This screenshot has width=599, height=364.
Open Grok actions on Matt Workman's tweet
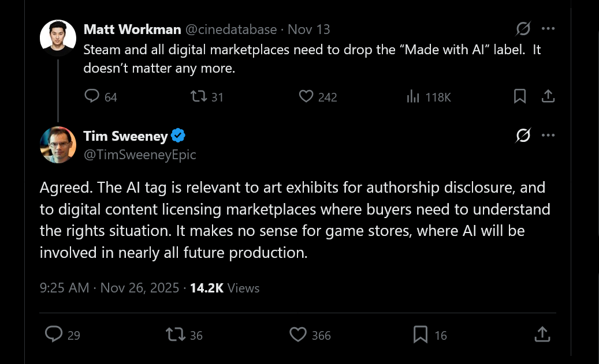click(522, 28)
